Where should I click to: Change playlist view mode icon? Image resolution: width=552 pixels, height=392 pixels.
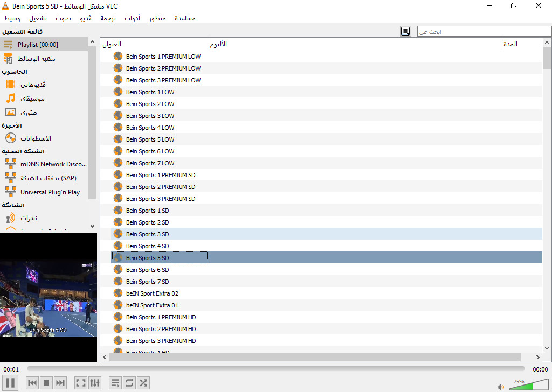405,31
